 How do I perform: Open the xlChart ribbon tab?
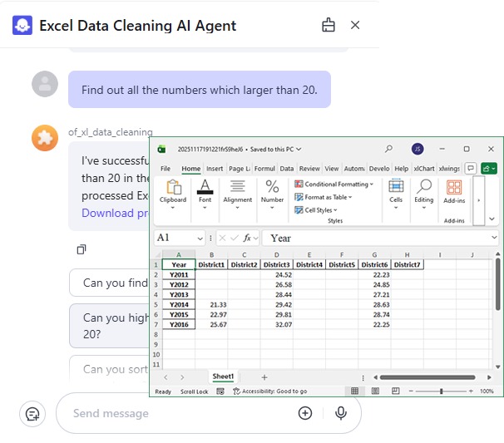point(423,169)
